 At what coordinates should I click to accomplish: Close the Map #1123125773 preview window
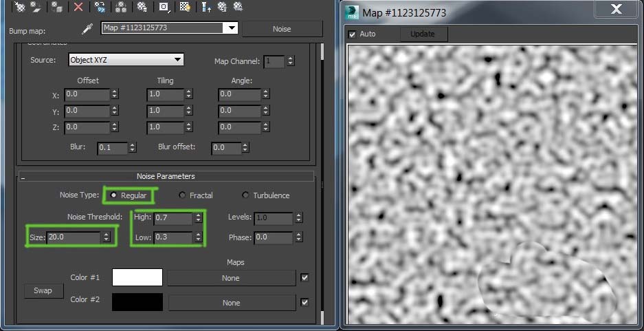tap(617, 9)
